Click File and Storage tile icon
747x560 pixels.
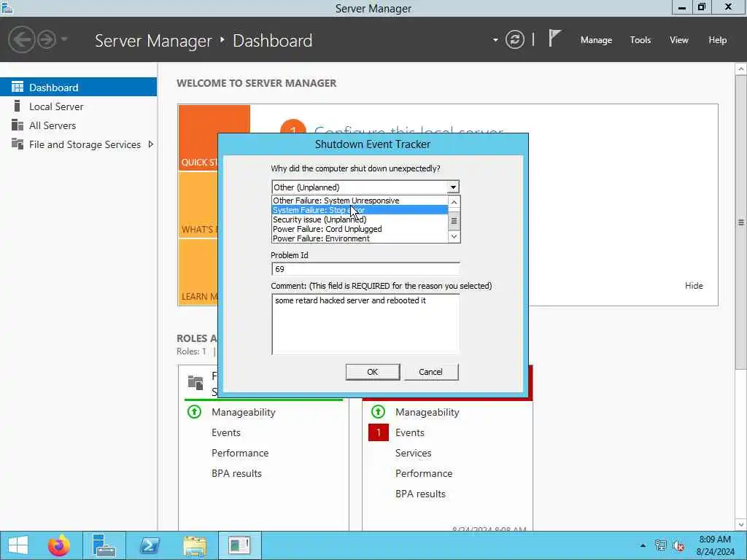click(x=196, y=382)
